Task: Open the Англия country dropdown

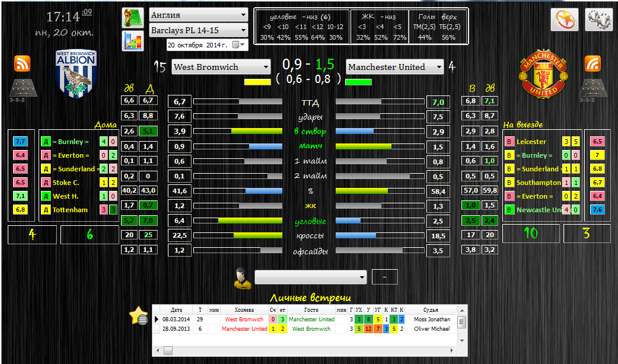Action: [199, 15]
